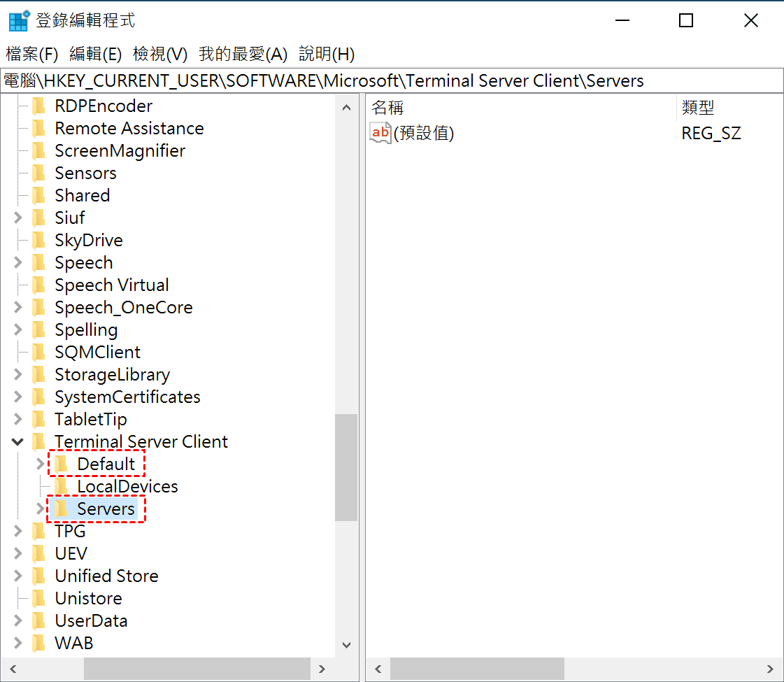Screen dimensions: 784x682
Task: Select the SkyDrive folder icon
Action: click(x=39, y=241)
